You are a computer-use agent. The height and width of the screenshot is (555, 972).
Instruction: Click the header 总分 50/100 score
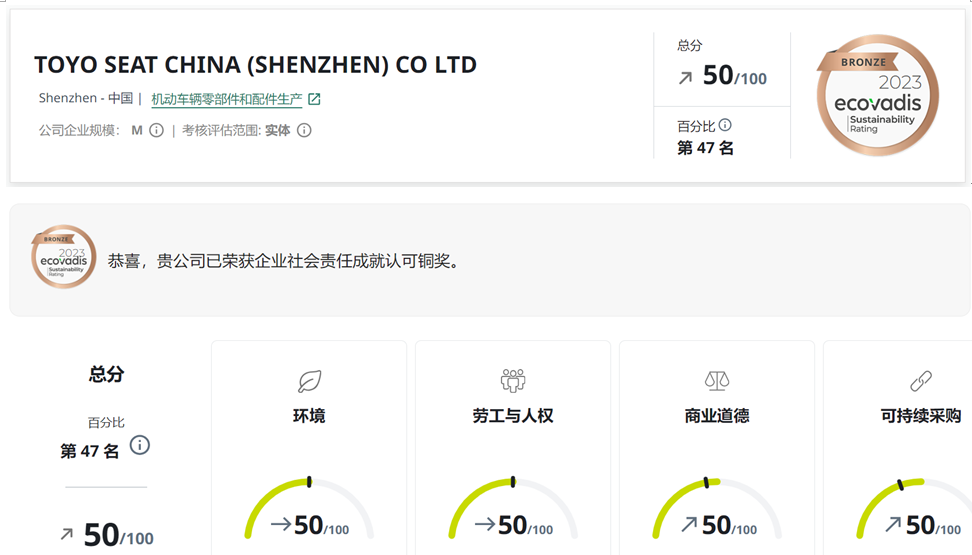click(722, 77)
